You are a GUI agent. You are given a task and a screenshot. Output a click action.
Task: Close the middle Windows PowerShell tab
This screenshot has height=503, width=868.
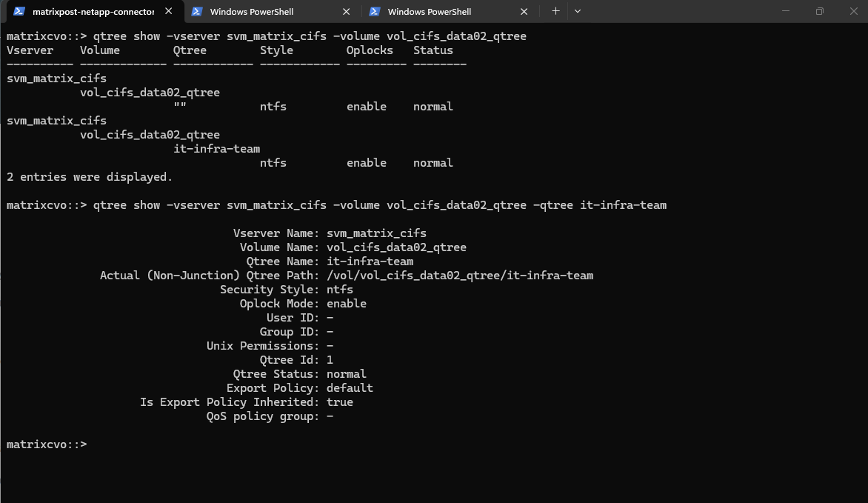[x=347, y=12]
